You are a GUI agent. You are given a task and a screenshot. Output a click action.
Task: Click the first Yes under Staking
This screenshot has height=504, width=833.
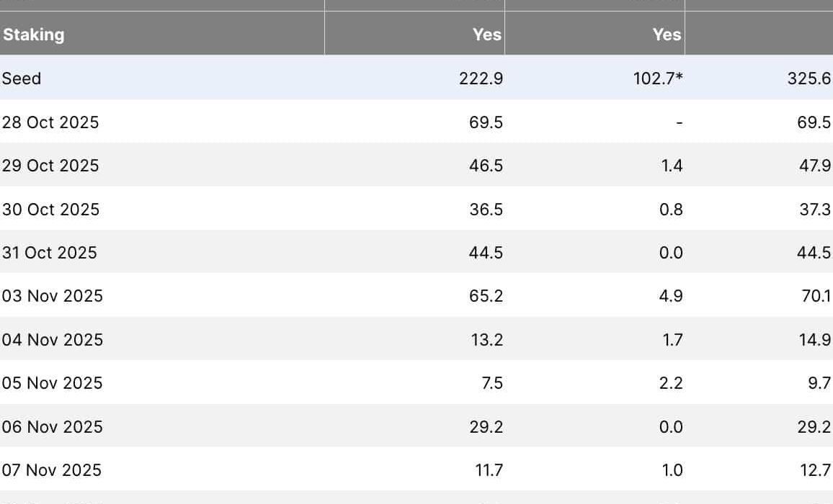487,35
